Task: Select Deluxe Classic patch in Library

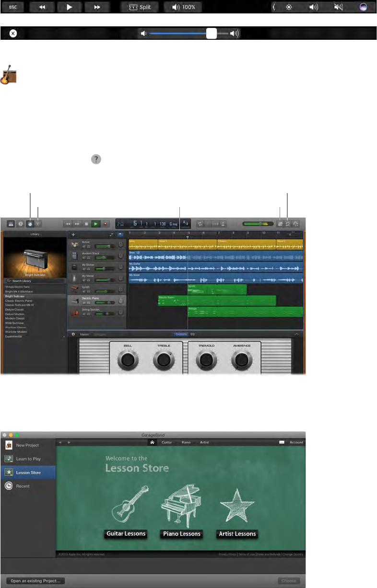Action: [14, 310]
